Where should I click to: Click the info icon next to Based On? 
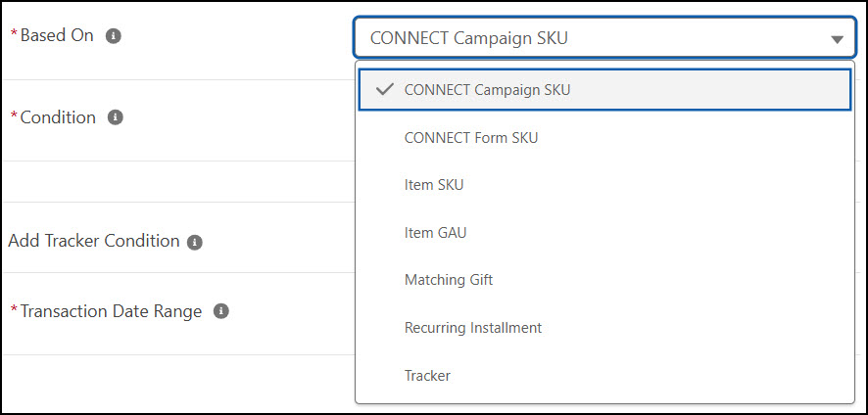point(114,36)
